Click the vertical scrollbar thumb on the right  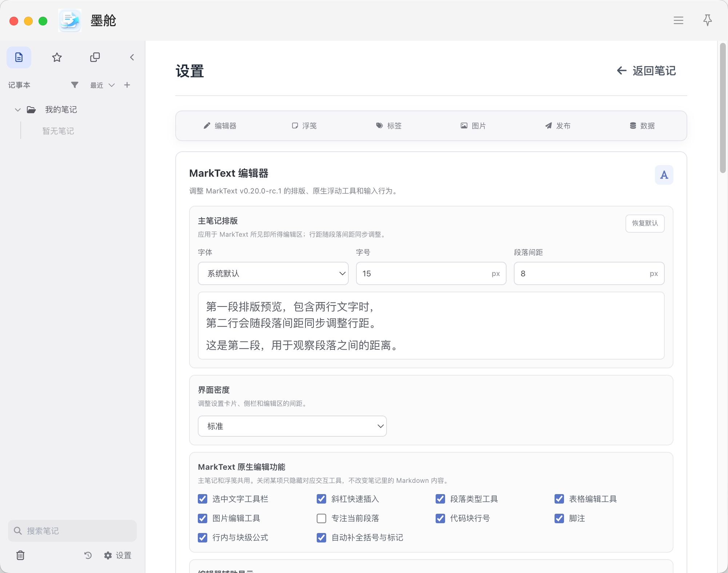coord(723,108)
